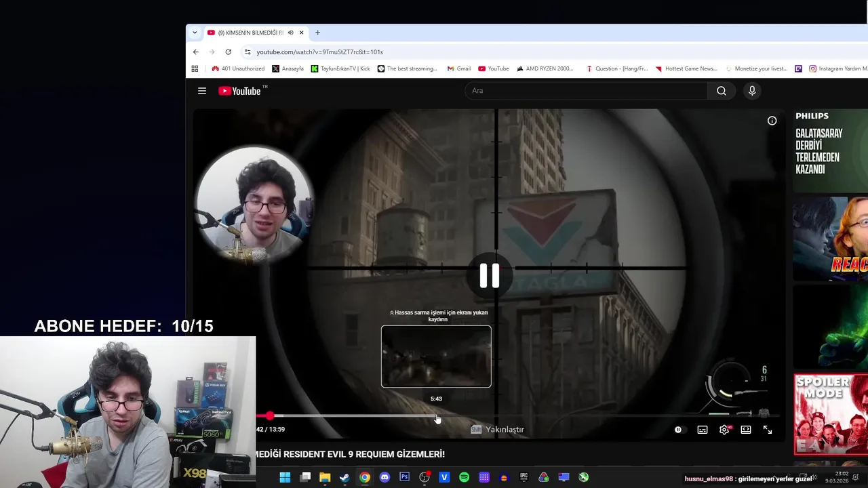
Task: Click in the YouTube 'Ara' search field
Action: [x=587, y=91]
